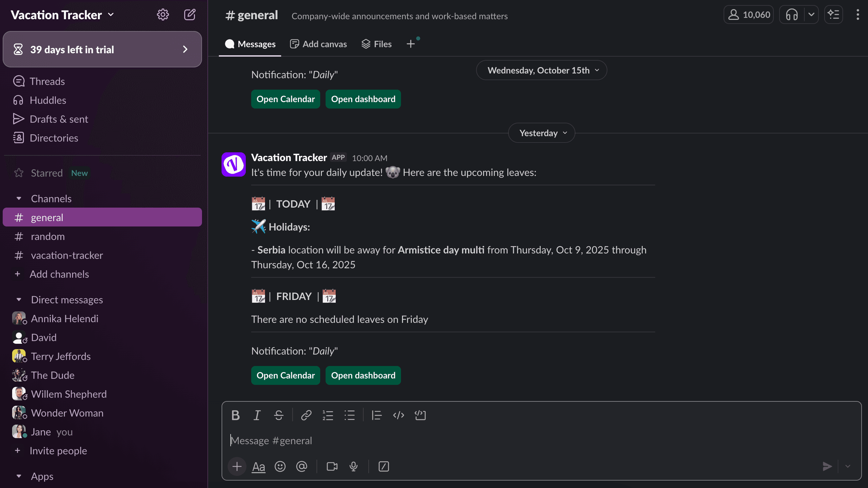Click Open dashboard under yesterday's update
The height and width of the screenshot is (488, 868).
point(363,375)
